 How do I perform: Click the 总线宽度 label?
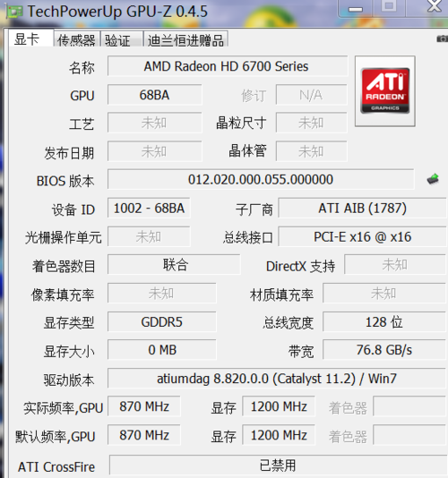point(289,323)
